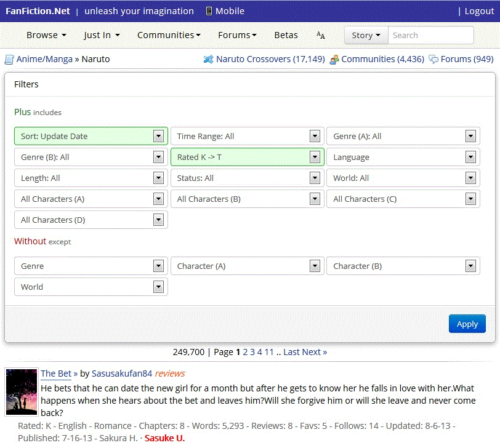
Task: Click the Next » pagination link
Action: click(315, 352)
